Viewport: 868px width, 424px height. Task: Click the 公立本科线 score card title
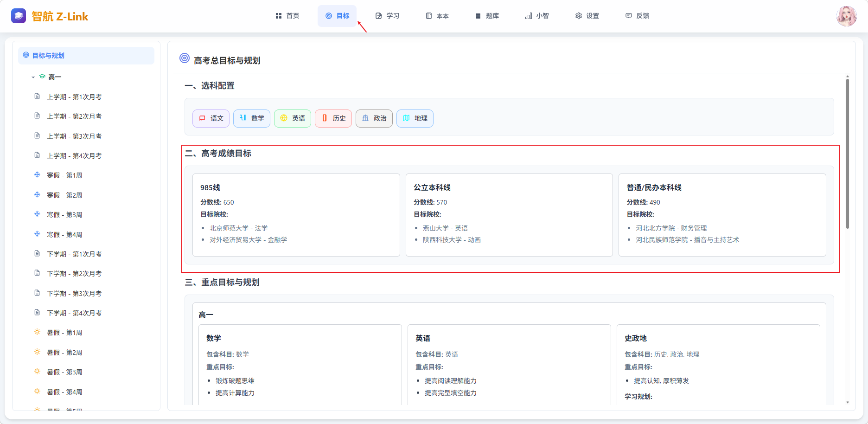432,187
